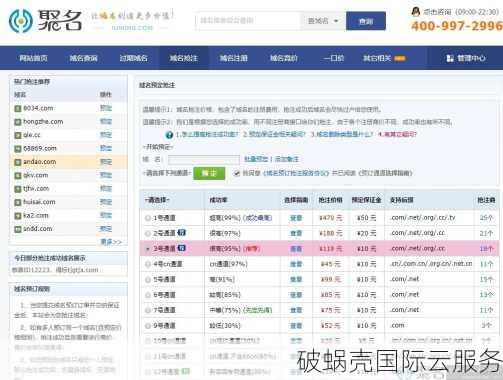Viewport: 503px width, 380px height.
Task: Click the 批量预定 link
Action: (x=256, y=159)
